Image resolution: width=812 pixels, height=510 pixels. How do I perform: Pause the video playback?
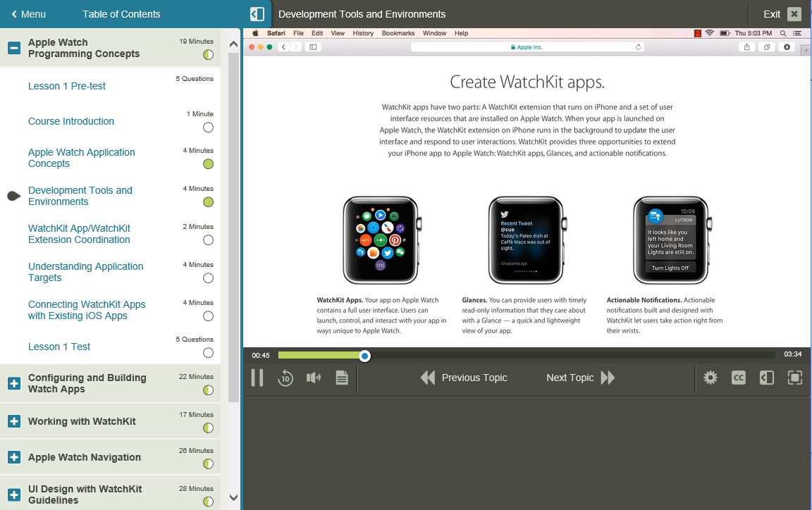(x=257, y=378)
